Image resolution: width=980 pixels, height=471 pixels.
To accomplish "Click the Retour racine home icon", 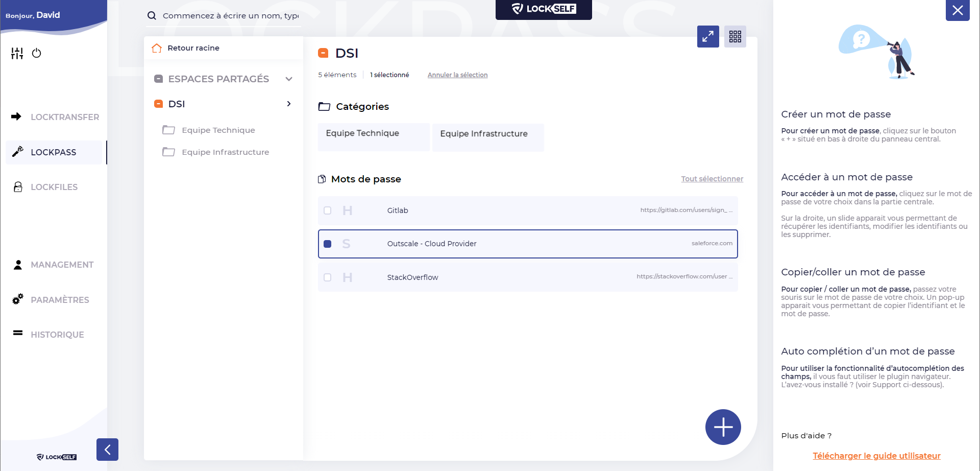I will pyautogui.click(x=157, y=48).
